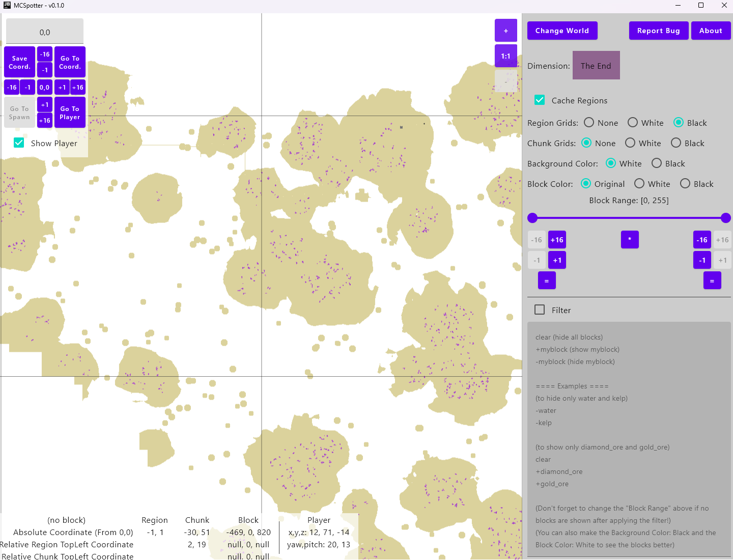The height and width of the screenshot is (560, 733).
Task: Click the 'yaw,pitch: 20, 13' text
Action: 319,545
